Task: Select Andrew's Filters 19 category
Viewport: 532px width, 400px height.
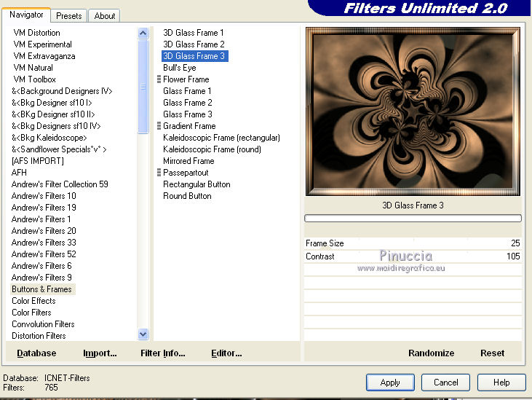Action: pyautogui.click(x=44, y=208)
